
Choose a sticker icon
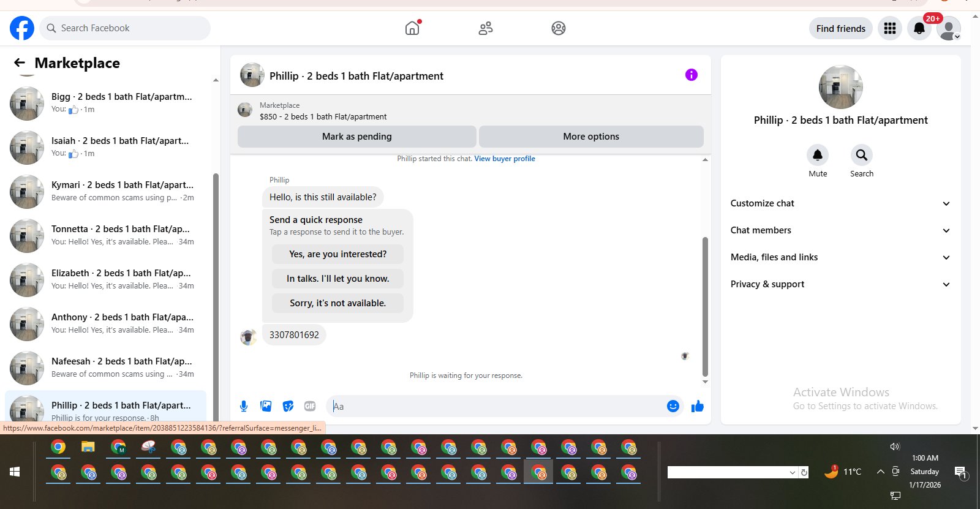click(288, 406)
